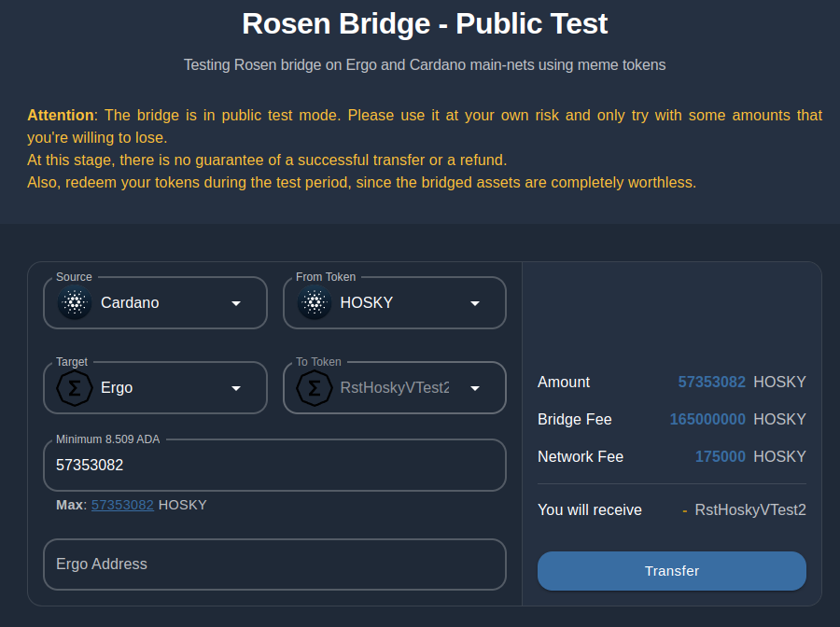Screen dimensions: 840x627
Task: Focus the Ergo Address input field
Action: click(274, 564)
